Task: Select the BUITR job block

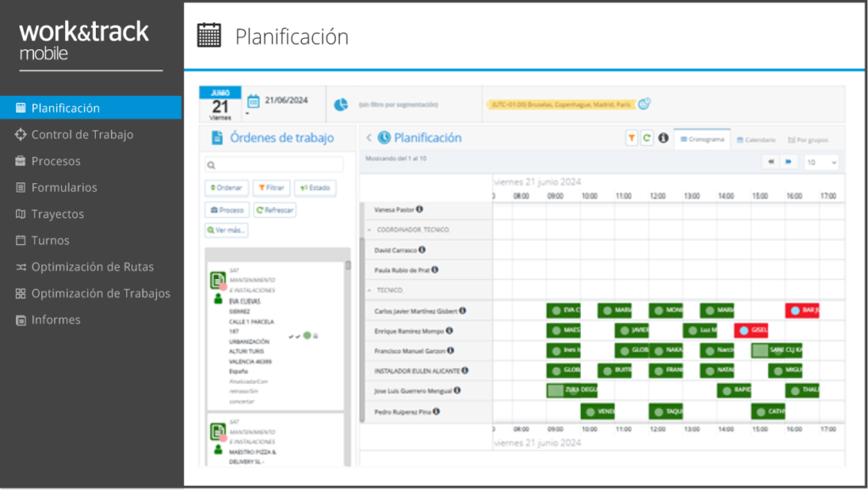Action: point(615,370)
